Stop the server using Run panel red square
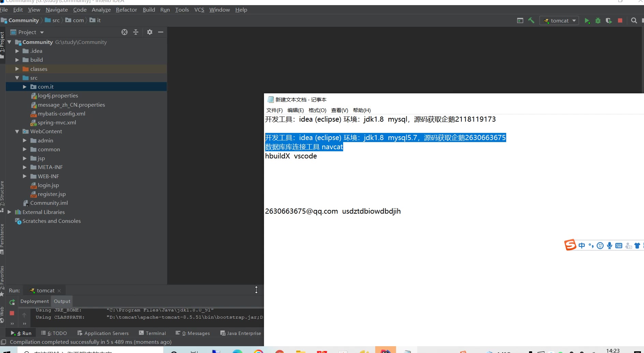The height and width of the screenshot is (353, 644). (x=12, y=313)
